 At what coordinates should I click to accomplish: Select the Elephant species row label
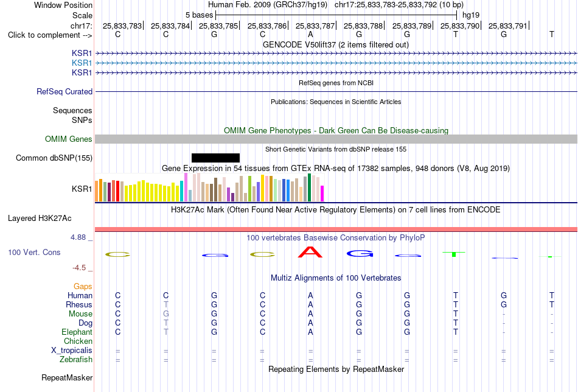tap(77, 332)
